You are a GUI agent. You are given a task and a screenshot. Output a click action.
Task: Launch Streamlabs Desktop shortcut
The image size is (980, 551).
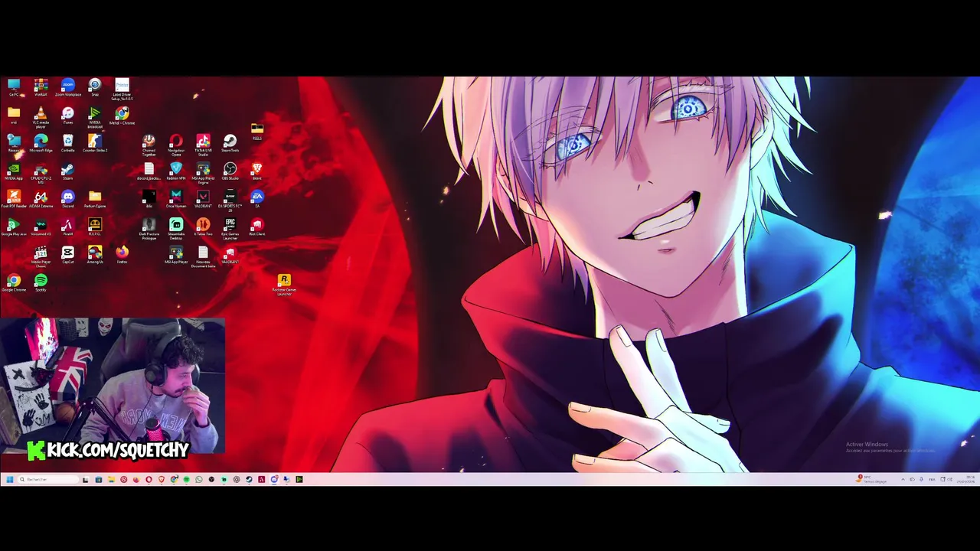(176, 229)
